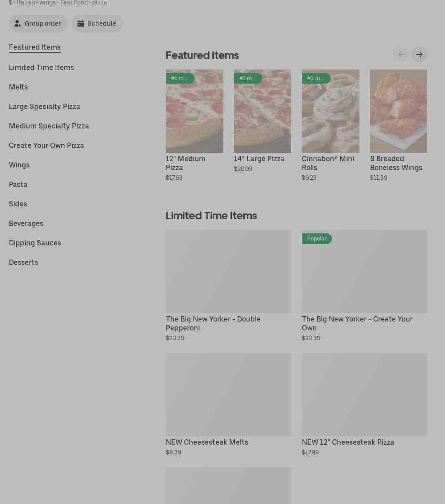Image resolution: width=445 pixels, height=504 pixels.
Task: Open the Pasta menu section
Action: [18, 184]
